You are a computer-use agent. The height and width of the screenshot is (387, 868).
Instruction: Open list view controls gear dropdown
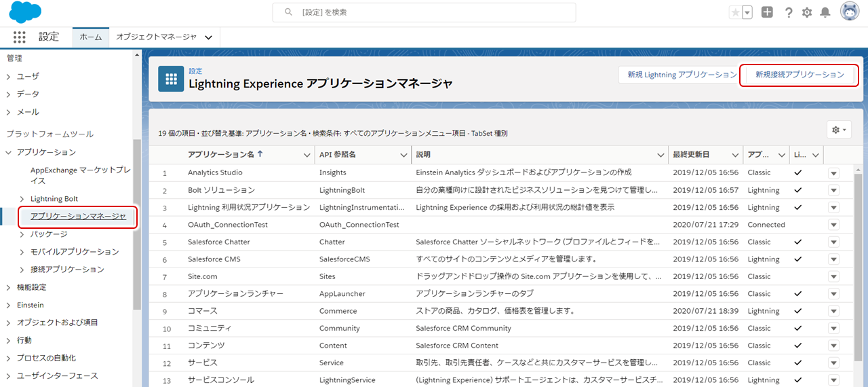(839, 130)
